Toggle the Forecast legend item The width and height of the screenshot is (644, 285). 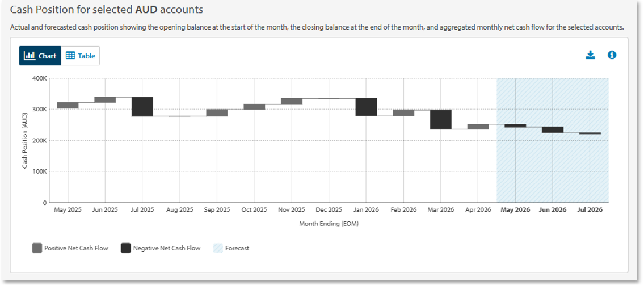tap(231, 248)
